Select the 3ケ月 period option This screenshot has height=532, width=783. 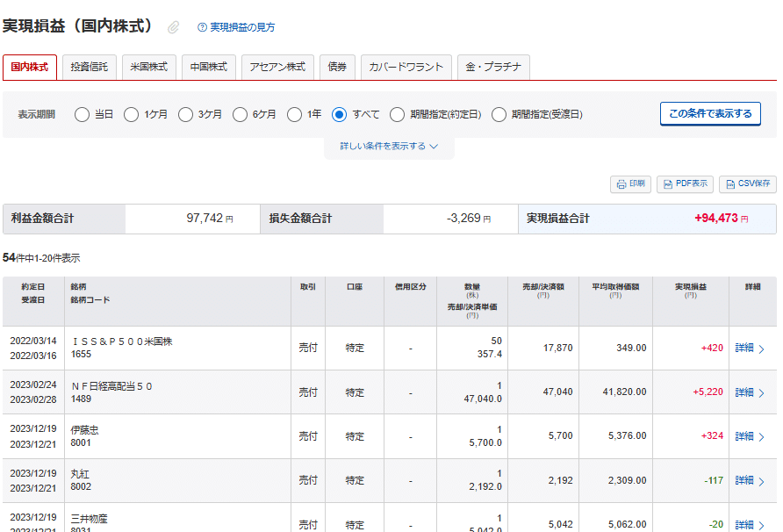pyautogui.click(x=185, y=114)
